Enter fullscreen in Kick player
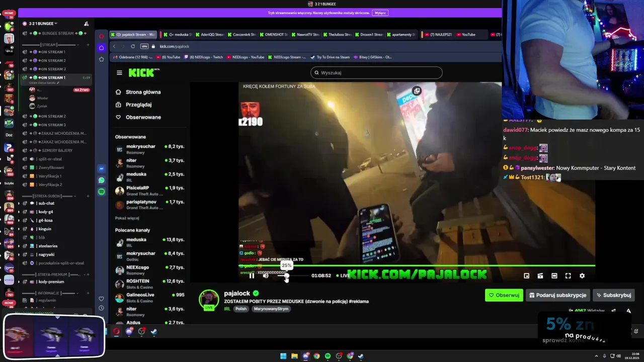The height and width of the screenshot is (362, 644). coord(568,276)
